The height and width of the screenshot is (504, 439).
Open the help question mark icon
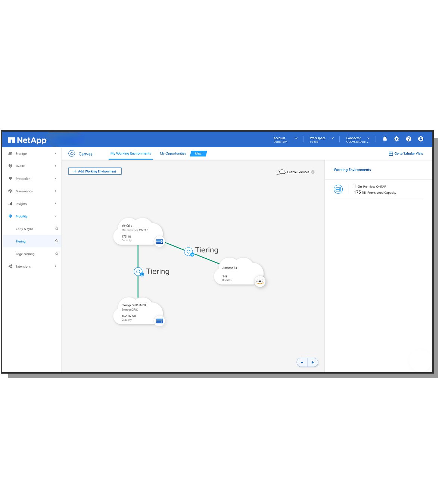coord(408,139)
